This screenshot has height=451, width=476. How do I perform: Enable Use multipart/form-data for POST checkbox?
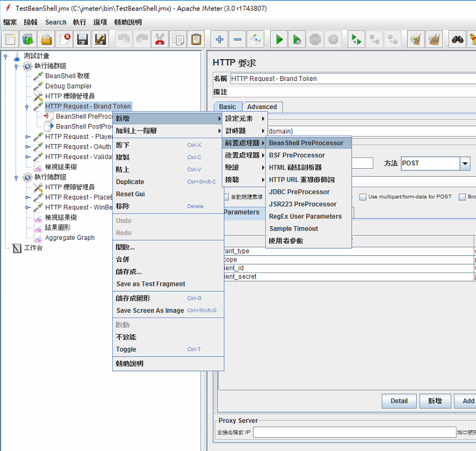pyautogui.click(x=363, y=197)
